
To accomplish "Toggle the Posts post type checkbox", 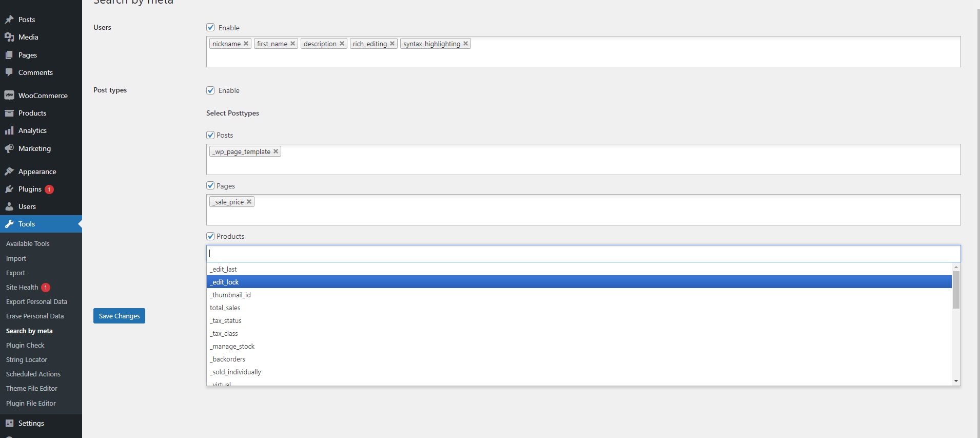I will 210,135.
